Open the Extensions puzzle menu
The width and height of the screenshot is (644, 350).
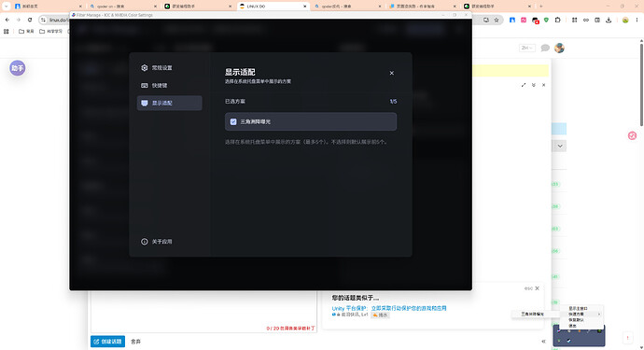pos(558,20)
